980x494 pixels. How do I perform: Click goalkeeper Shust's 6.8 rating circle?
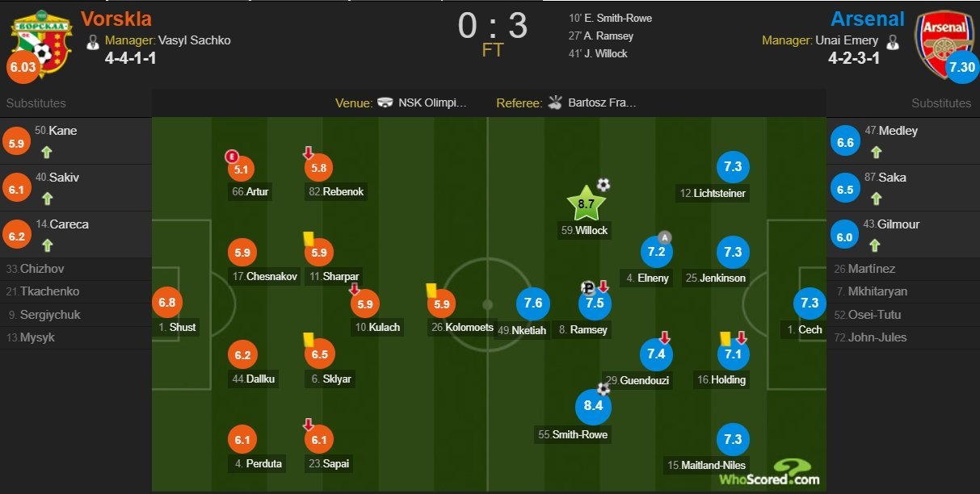click(x=167, y=304)
